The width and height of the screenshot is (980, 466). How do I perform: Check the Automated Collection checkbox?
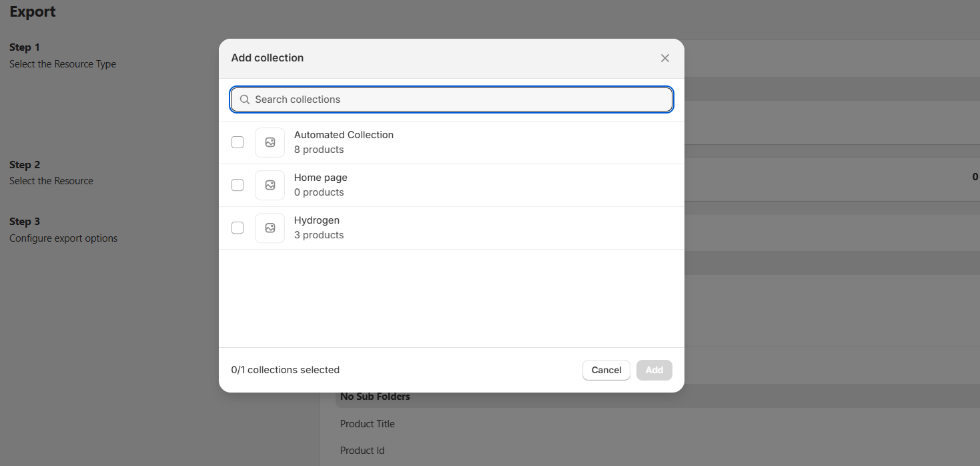pyautogui.click(x=237, y=142)
